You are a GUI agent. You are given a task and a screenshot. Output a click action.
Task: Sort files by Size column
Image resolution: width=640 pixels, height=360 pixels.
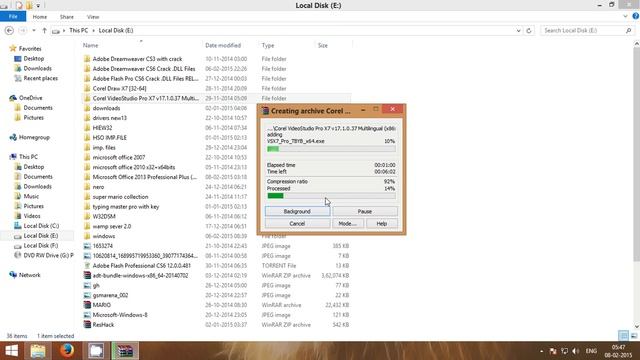tap(323, 45)
